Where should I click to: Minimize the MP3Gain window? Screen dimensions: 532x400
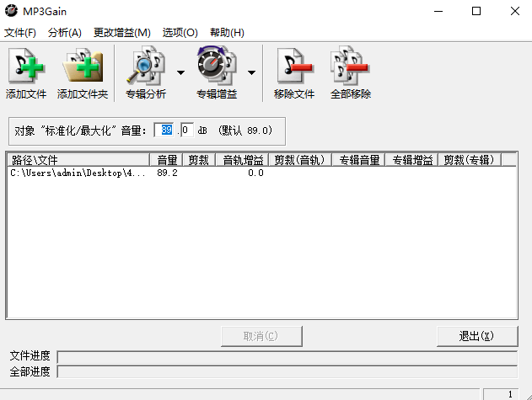pyautogui.click(x=438, y=11)
